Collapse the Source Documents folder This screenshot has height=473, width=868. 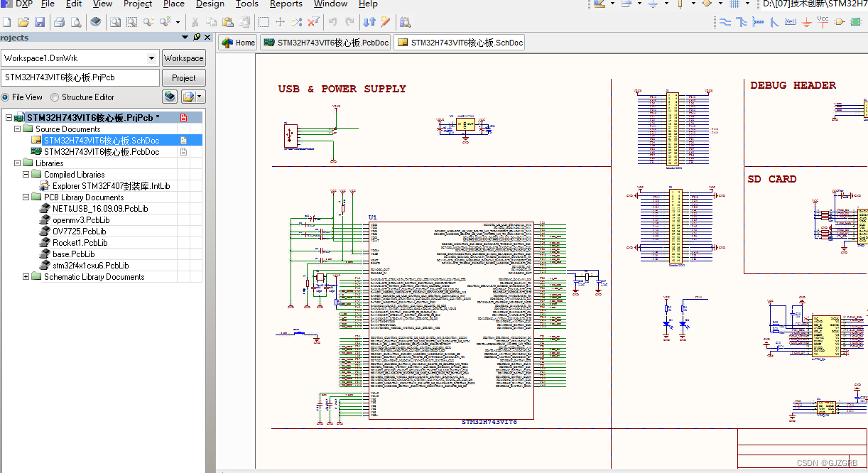16,129
